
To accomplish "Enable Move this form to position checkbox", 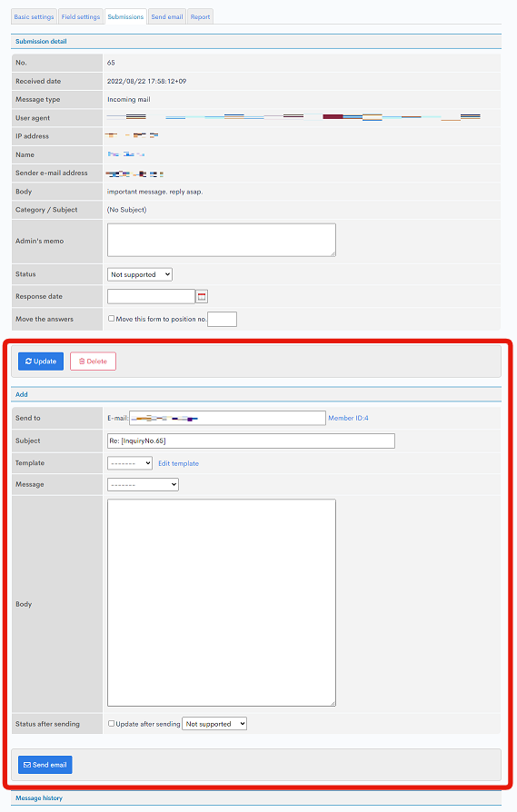I will (112, 319).
